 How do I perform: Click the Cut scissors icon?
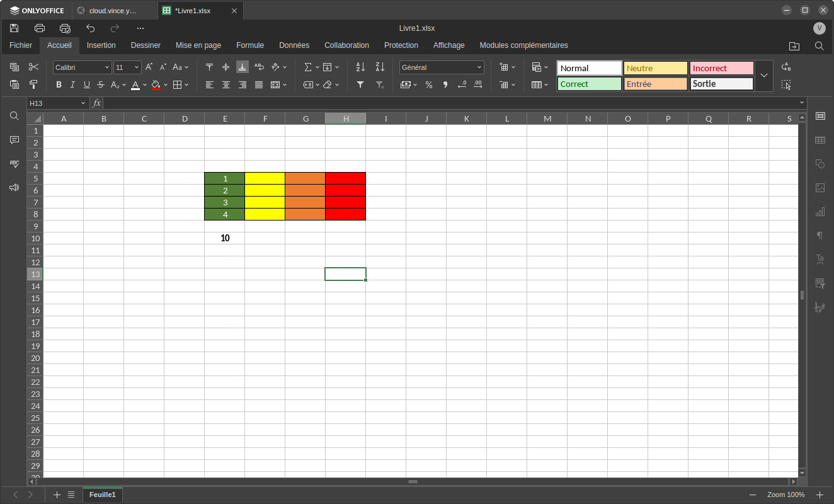pyautogui.click(x=34, y=67)
